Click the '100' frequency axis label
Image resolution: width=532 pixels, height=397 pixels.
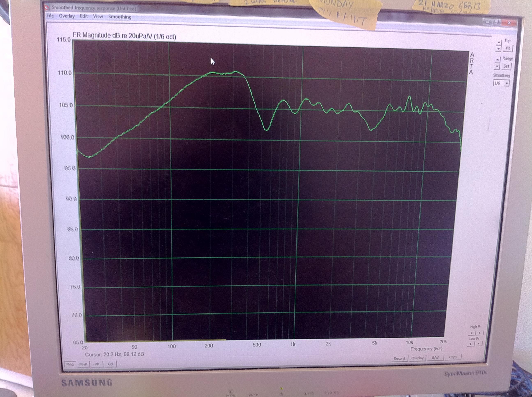pyautogui.click(x=171, y=346)
